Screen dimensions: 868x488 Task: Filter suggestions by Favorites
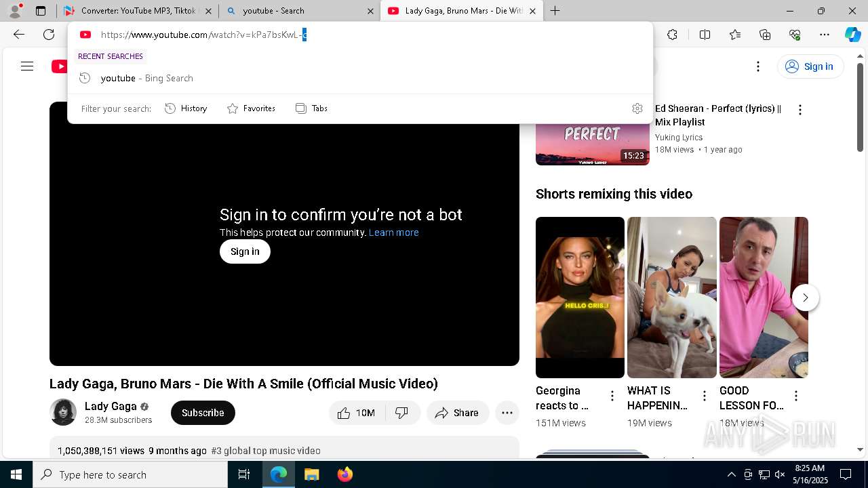point(251,108)
